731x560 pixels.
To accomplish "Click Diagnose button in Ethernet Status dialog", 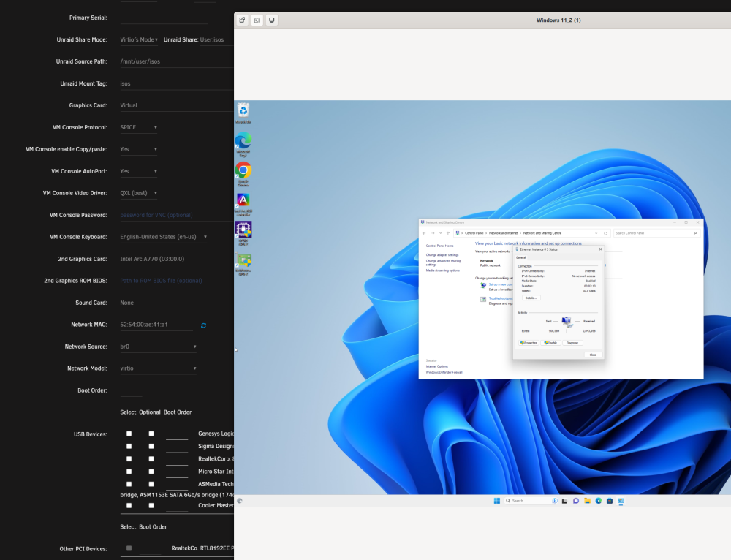I will (x=572, y=343).
